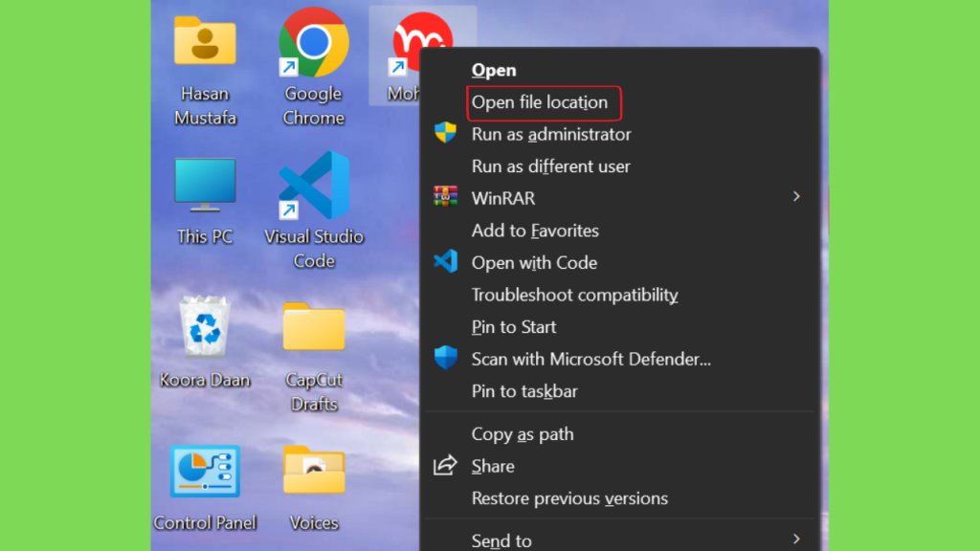Select Restore previous versions
Image resolution: width=980 pixels, height=551 pixels.
(x=570, y=498)
